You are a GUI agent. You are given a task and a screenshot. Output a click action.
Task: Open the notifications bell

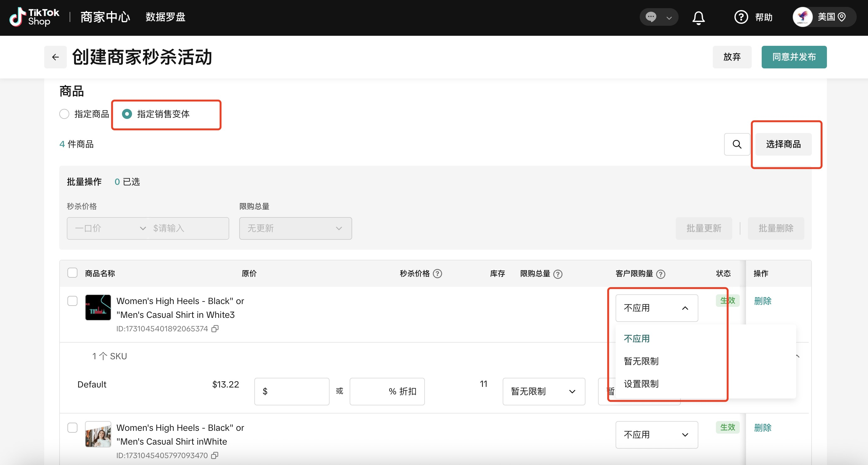coord(698,17)
